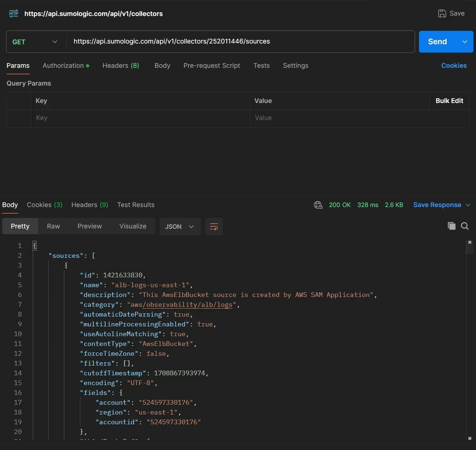Image resolution: width=476 pixels, height=450 pixels.
Task: Open the Pre-request Script tab
Action: [x=212, y=66]
